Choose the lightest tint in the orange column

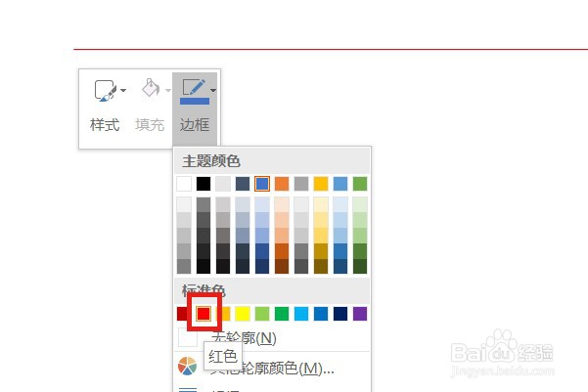click(282, 205)
